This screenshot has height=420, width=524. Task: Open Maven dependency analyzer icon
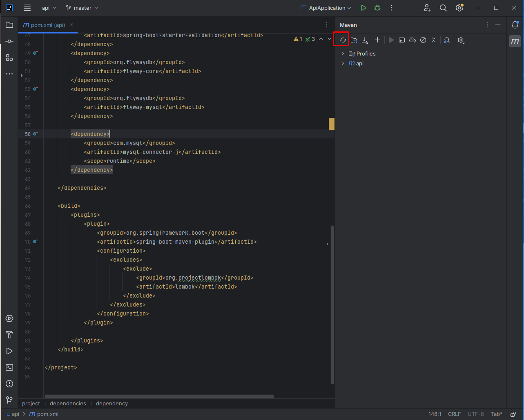point(447,40)
